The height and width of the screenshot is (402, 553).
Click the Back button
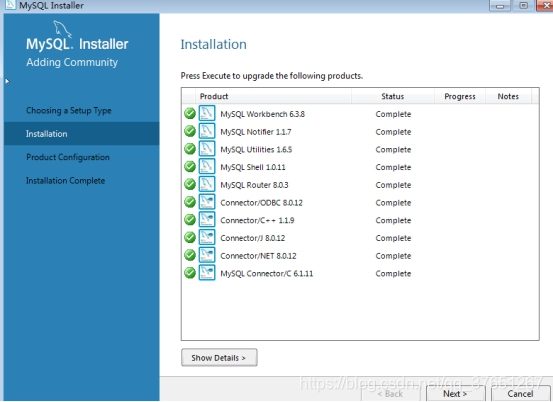390,394
